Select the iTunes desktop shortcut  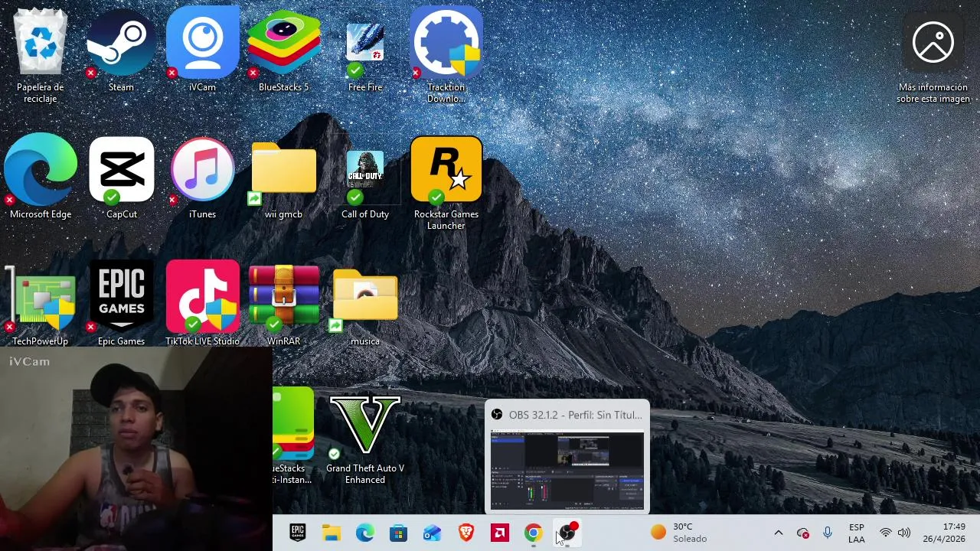[x=203, y=178]
